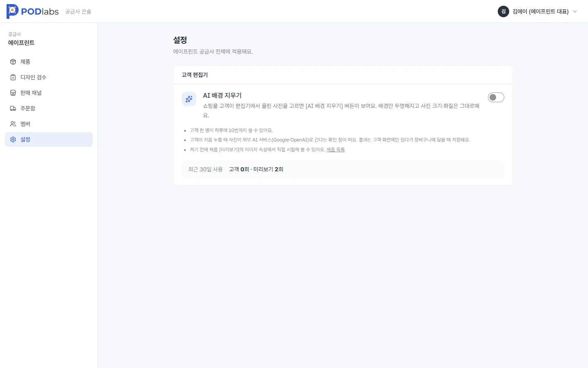
Task: Click the AI sparkle icon beside AI 배경 지우기
Action: click(x=189, y=99)
